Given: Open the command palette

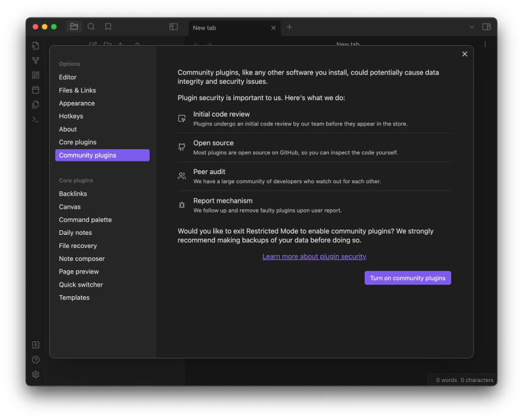Looking at the screenshot, I should click(35, 119).
